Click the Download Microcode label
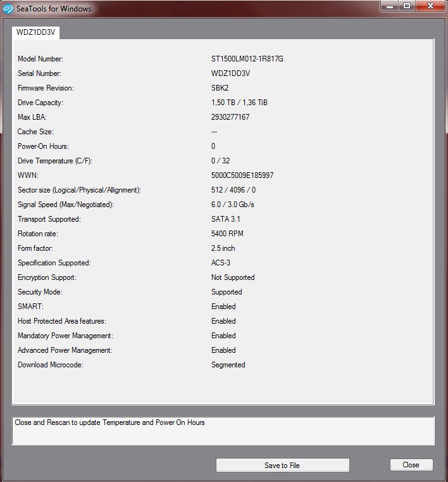Screen dimensions: 448x482 51,365
